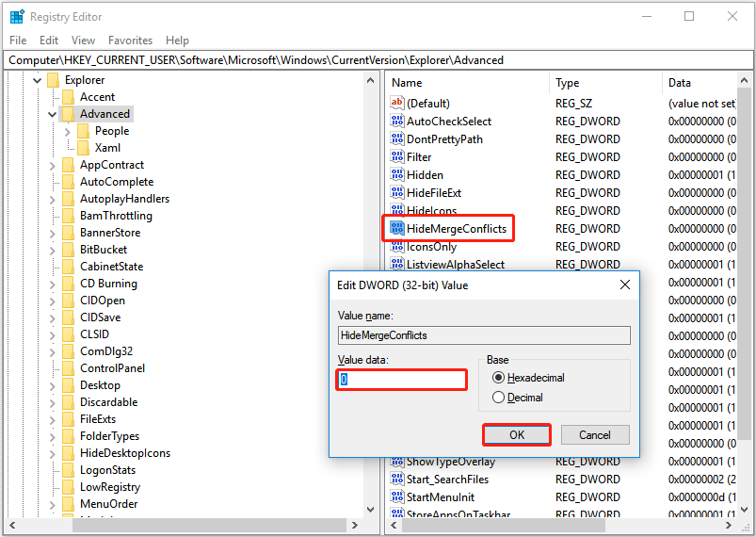Select the CD Burning folder icon
Screen dimensions: 756x537
tap(68, 284)
